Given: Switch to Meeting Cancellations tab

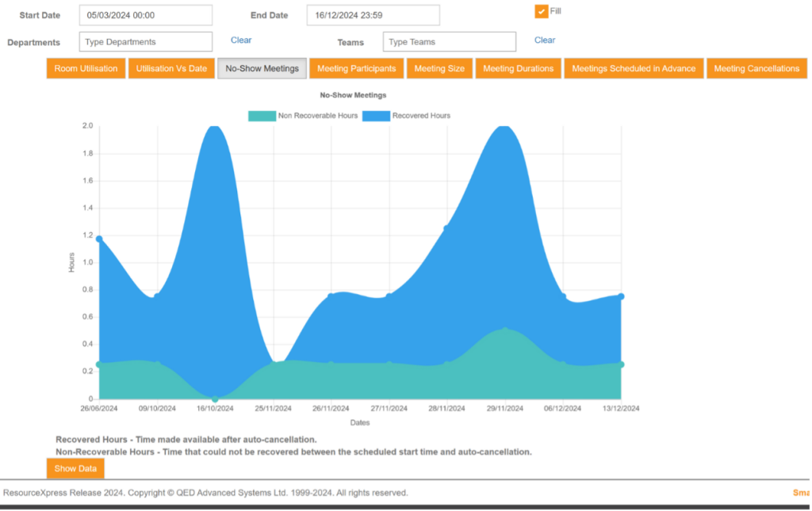Looking at the screenshot, I should [x=756, y=69].
